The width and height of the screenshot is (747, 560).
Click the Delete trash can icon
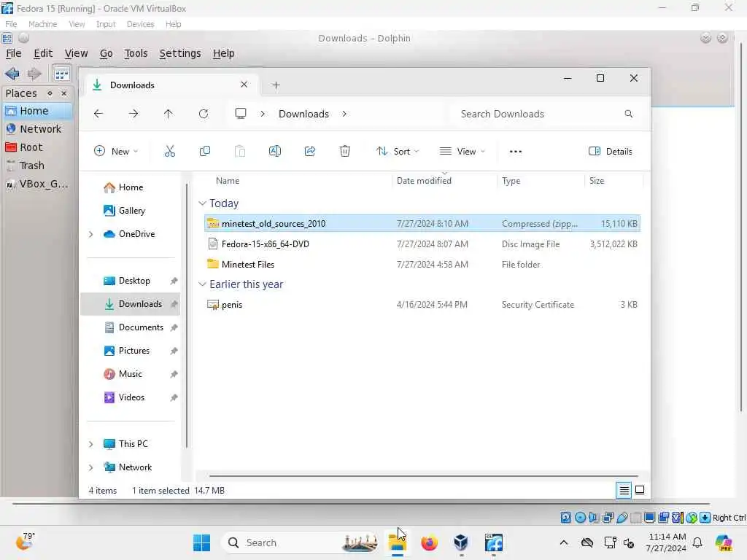coord(345,152)
